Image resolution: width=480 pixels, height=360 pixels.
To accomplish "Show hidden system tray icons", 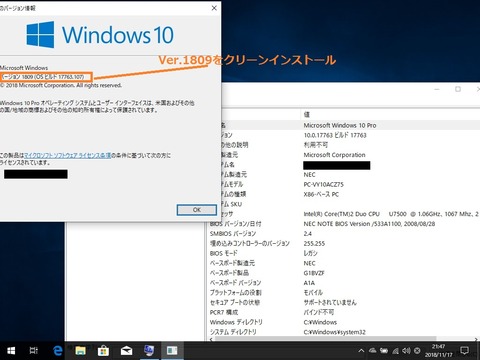I will [x=361, y=351].
